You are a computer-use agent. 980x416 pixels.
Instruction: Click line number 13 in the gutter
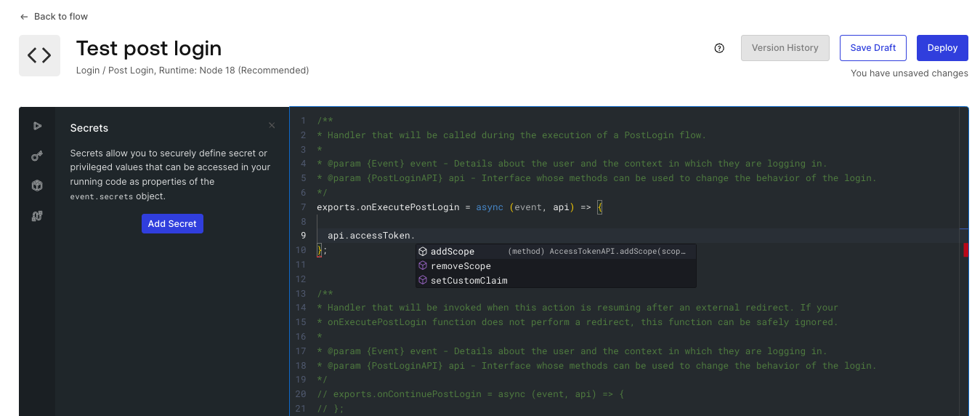301,294
